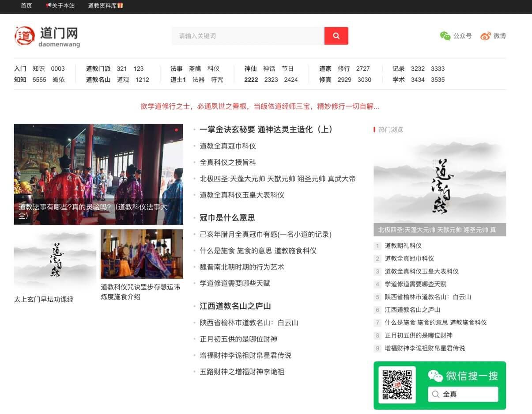The height and width of the screenshot is (414, 532).
Task: Open the WeChat 公众号 icon link
Action: click(x=445, y=36)
